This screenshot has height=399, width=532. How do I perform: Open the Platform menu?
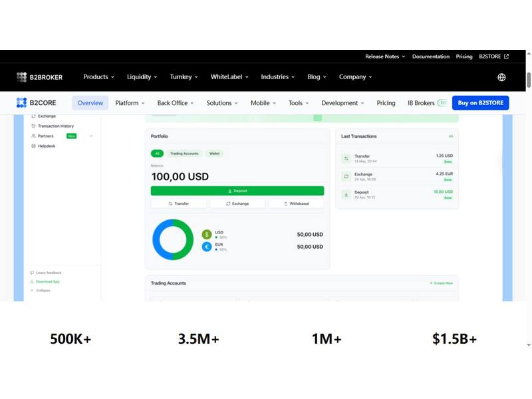tap(130, 103)
